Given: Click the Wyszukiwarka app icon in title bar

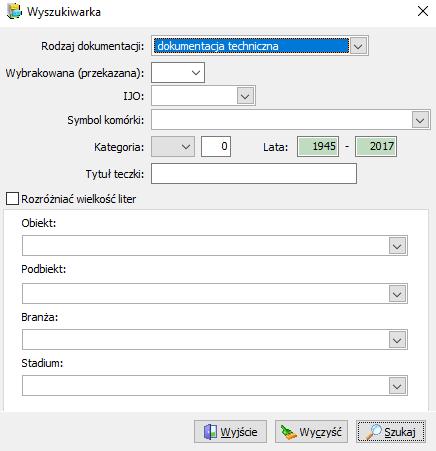Looking at the screenshot, I should pos(14,12).
